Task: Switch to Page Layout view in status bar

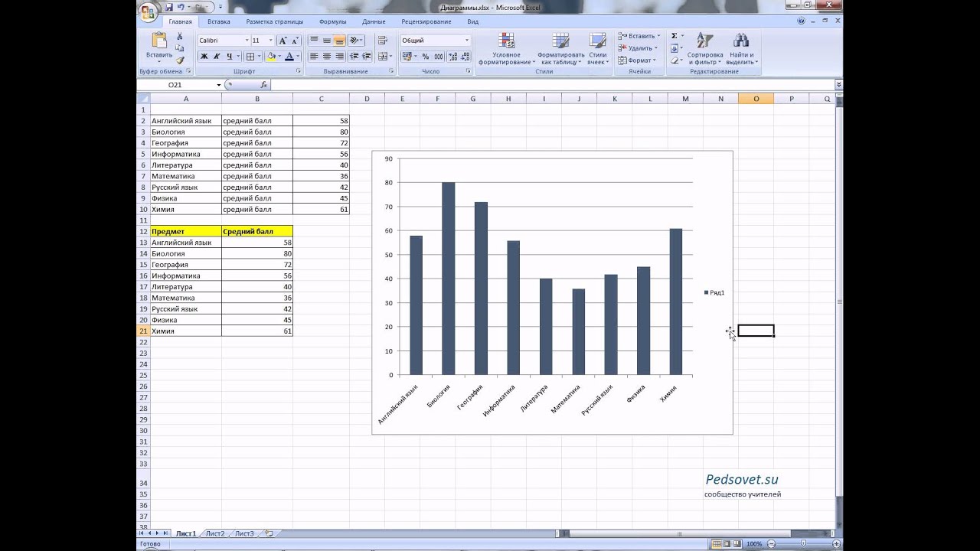Action: point(727,543)
